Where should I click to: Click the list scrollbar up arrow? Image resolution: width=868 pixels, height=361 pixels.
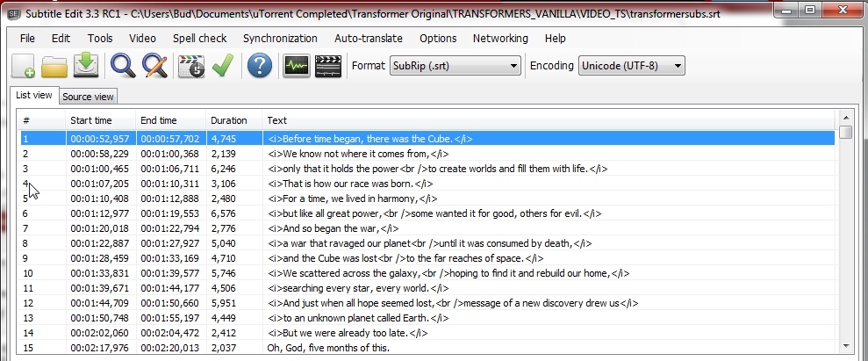pyautogui.click(x=845, y=118)
